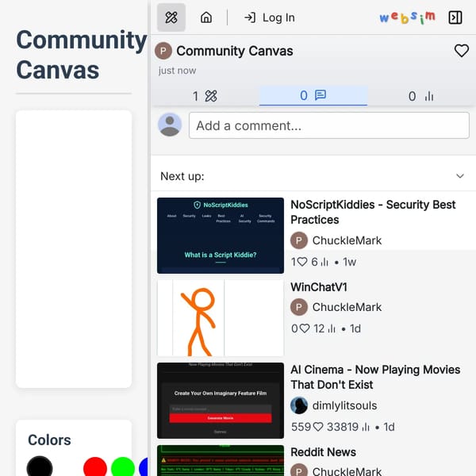Open AI Cinema - Now Playing Movies title
This screenshot has height=476, width=476.
click(375, 377)
